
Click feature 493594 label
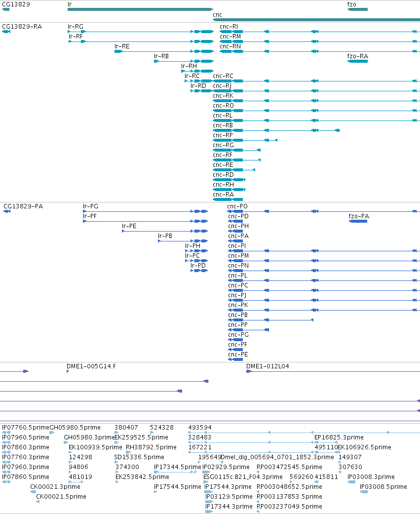coord(200,428)
